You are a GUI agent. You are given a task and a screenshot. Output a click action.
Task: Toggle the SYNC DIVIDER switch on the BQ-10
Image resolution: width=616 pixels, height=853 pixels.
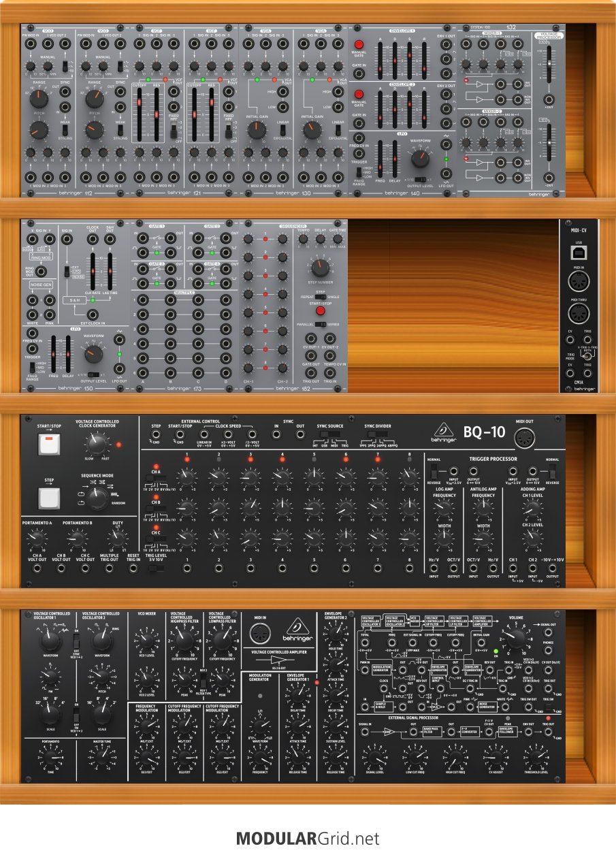coord(376,434)
